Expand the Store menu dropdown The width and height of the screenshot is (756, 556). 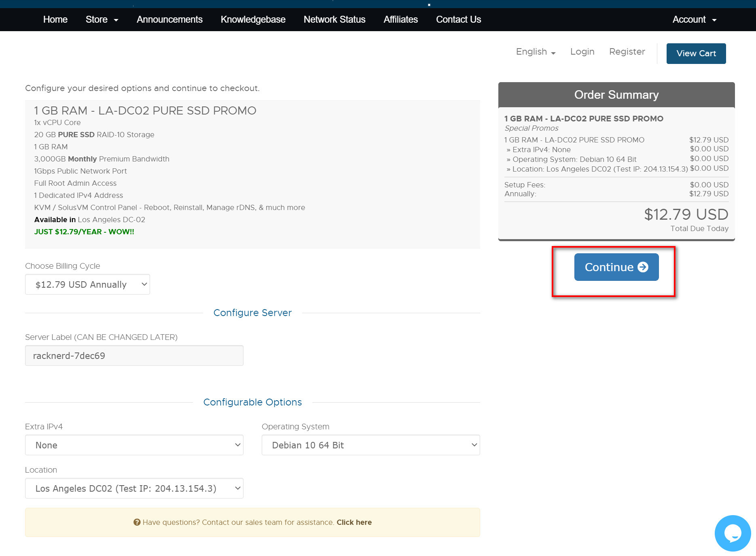coord(102,19)
